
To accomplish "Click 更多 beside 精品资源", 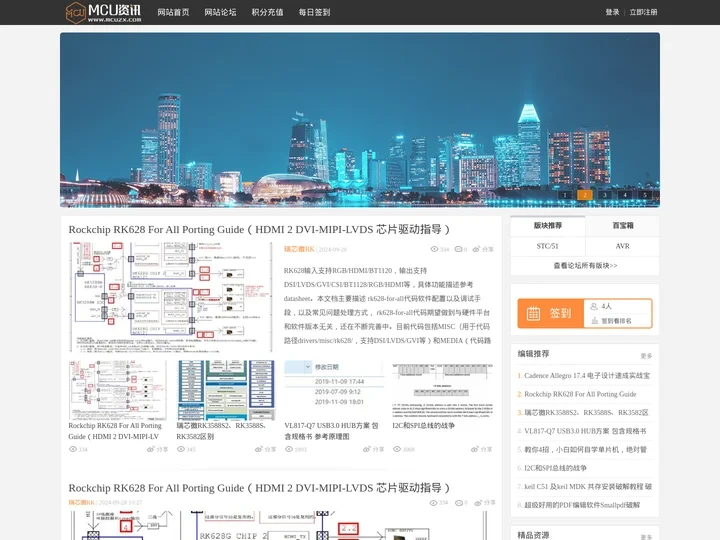I will (x=646, y=537).
